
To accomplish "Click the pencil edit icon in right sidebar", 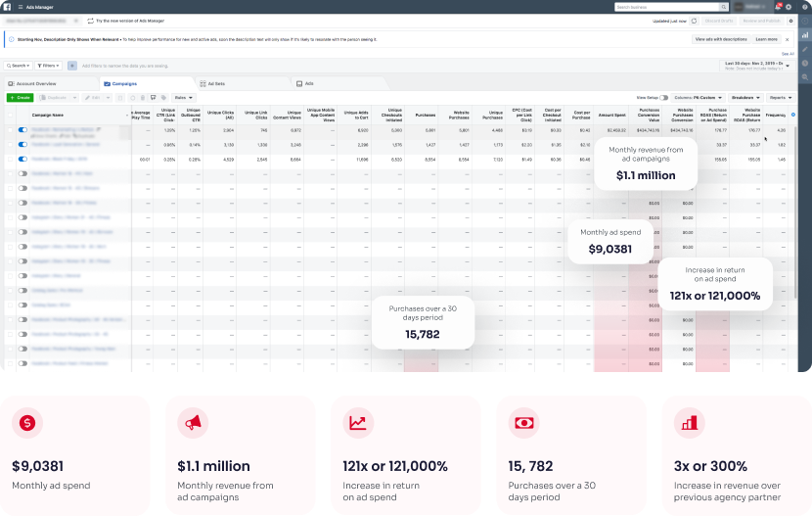I will tap(804, 47).
